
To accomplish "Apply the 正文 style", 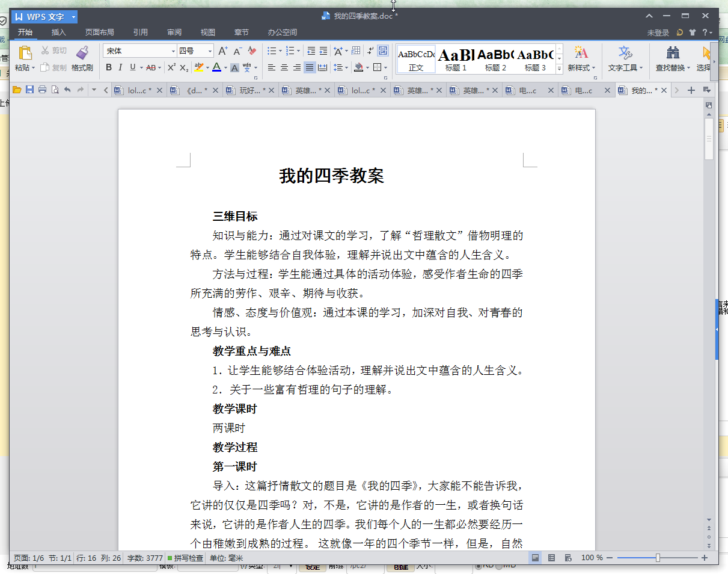I will click(x=416, y=59).
